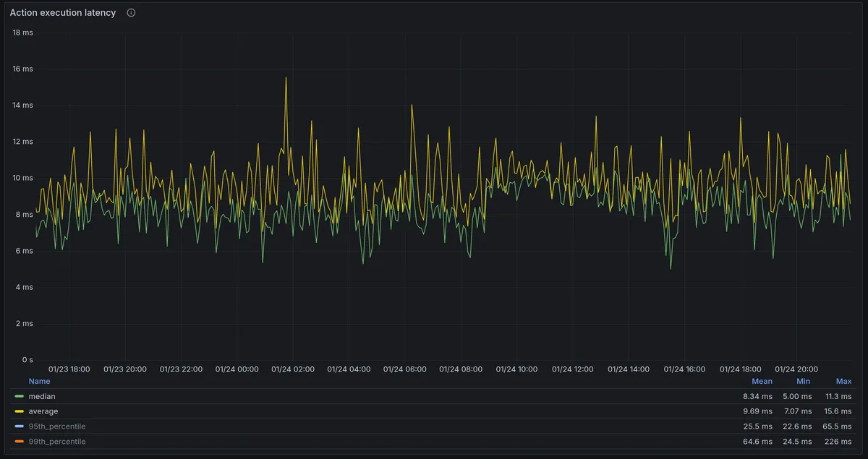Click the 01/24 20:00 time axis label
The height and width of the screenshot is (459, 868).
point(796,369)
